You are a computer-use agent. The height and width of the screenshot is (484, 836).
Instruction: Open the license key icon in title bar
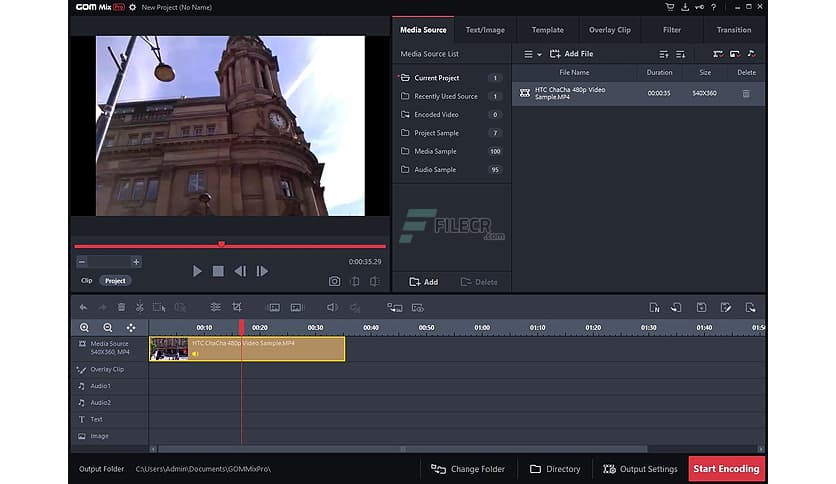coord(699,7)
